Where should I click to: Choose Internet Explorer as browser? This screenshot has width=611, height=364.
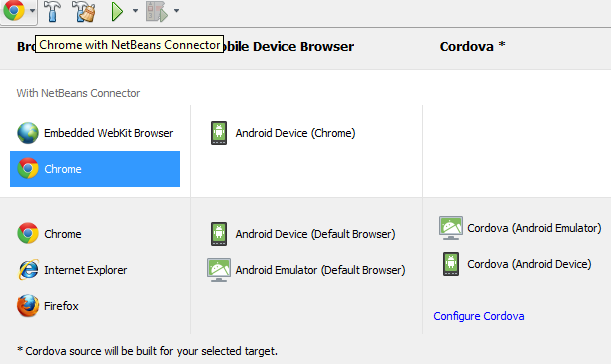pos(72,270)
